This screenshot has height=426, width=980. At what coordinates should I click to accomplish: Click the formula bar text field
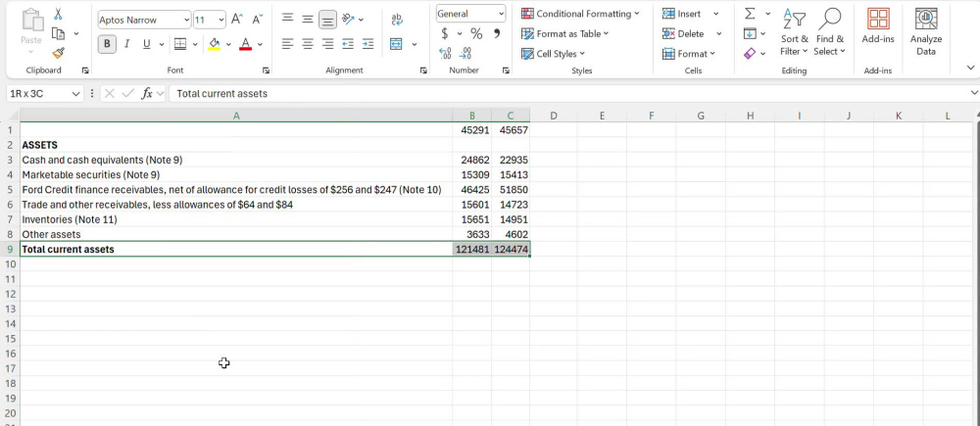click(568, 94)
